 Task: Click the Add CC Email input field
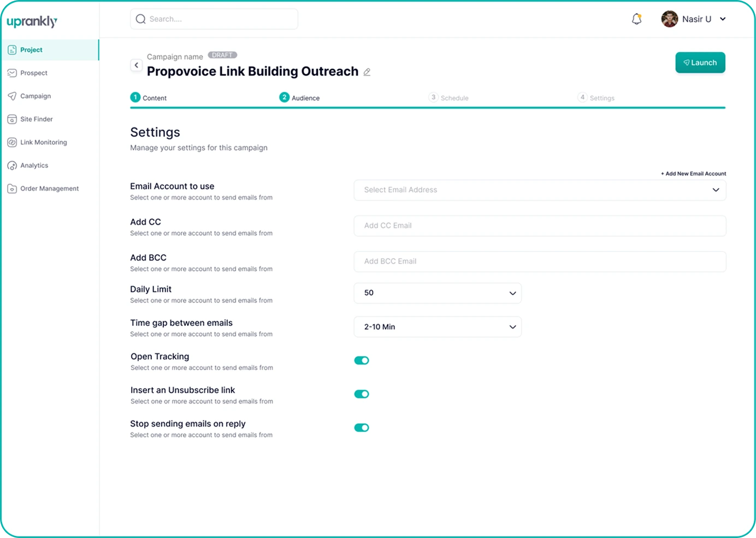[x=540, y=226]
